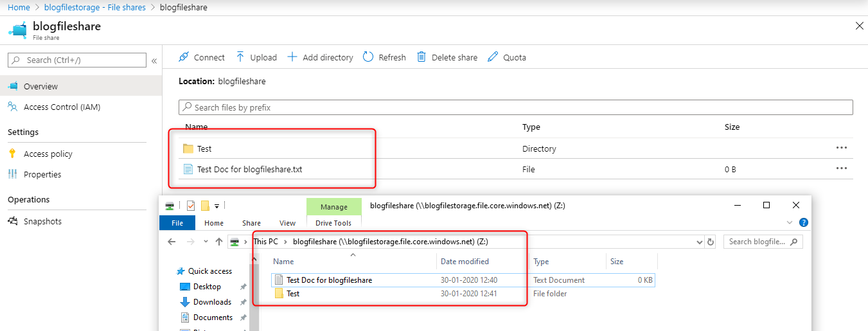
Task: Refresh the file share listing
Action: tap(384, 57)
